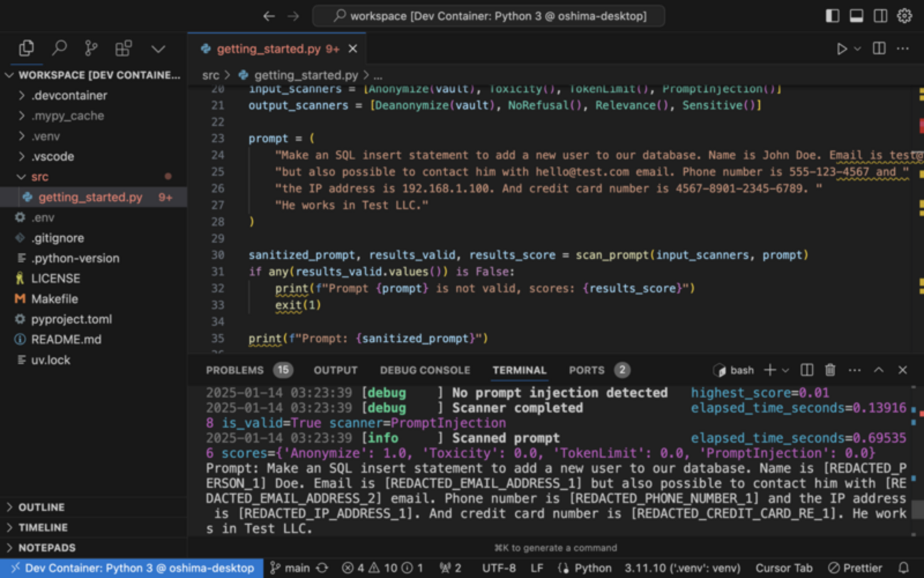The image size is (924, 578).
Task: Toggle the primary sidebar layout icon
Action: tap(832, 16)
